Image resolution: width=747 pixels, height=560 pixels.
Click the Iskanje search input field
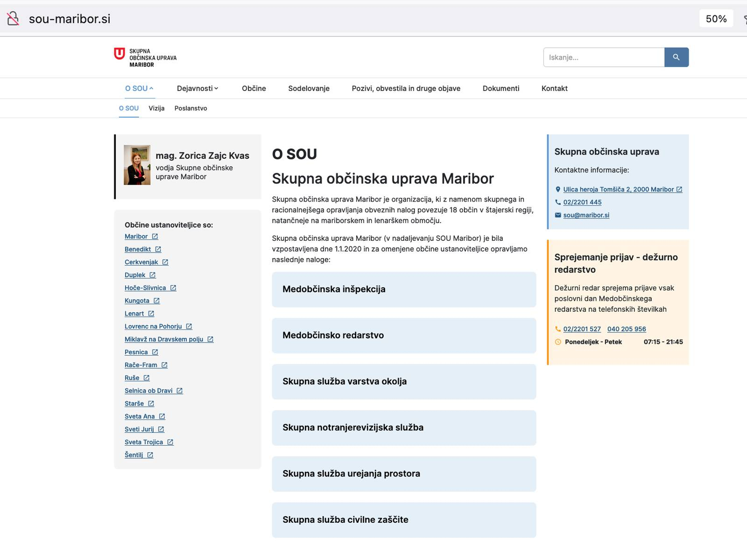point(604,57)
